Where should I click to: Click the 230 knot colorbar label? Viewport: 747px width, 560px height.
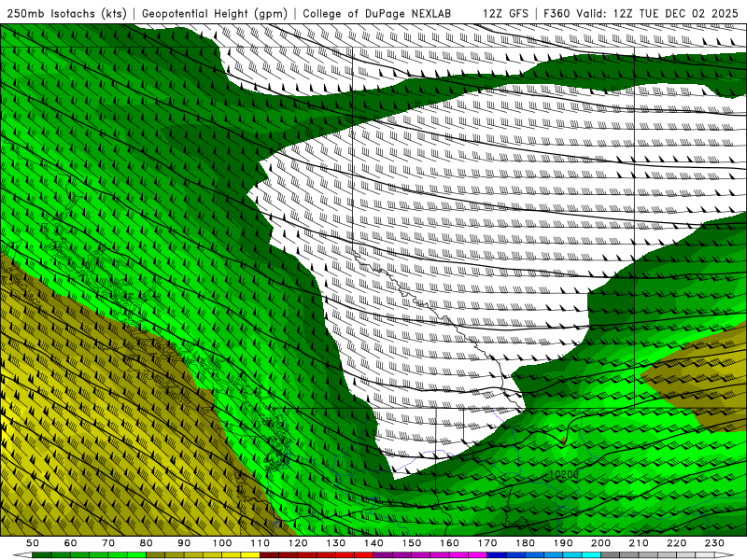[714, 543]
